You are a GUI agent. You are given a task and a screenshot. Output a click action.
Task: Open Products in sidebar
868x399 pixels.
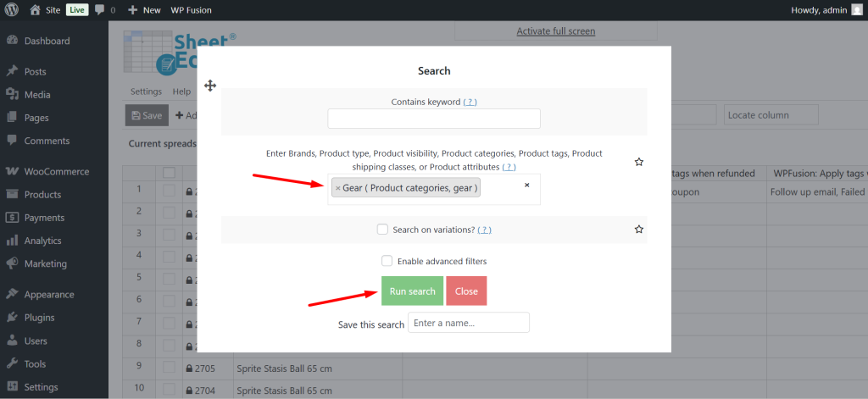click(42, 195)
